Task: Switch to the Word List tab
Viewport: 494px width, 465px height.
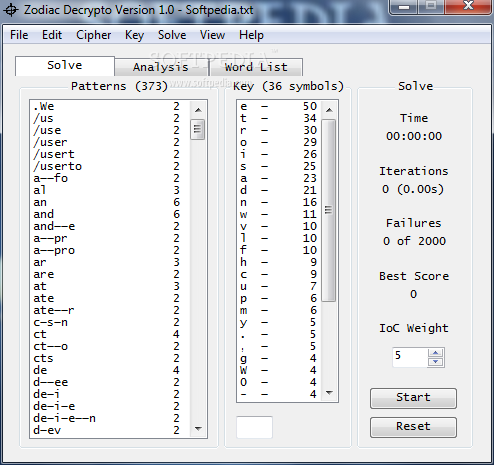Action: pyautogui.click(x=256, y=67)
